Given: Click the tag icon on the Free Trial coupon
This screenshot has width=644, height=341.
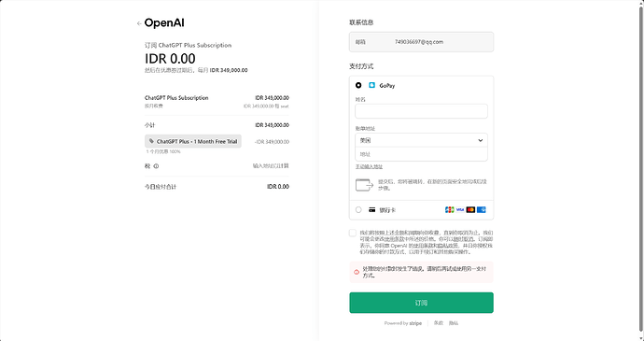Looking at the screenshot, I should tap(151, 141).
